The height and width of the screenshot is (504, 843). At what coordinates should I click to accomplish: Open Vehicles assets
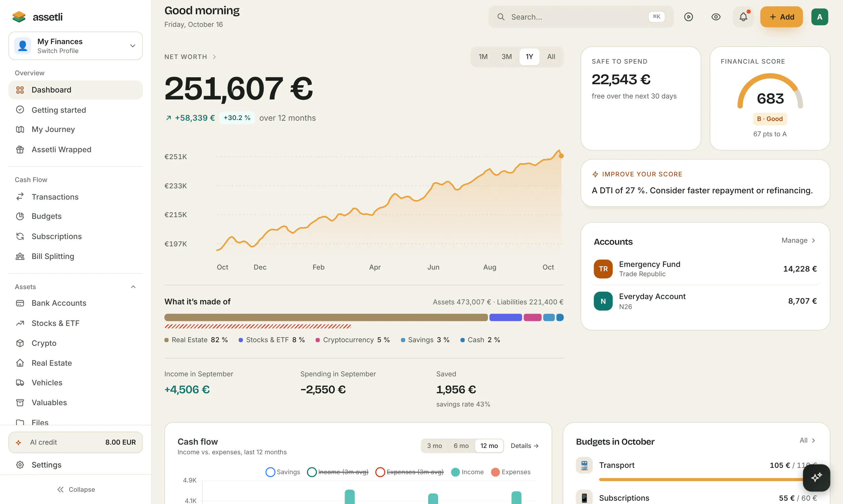click(x=75, y=383)
